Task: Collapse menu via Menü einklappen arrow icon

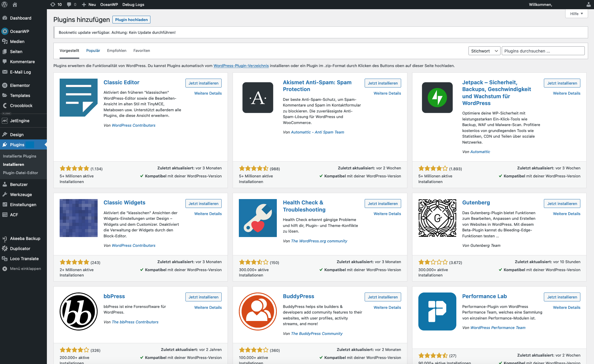Action: (x=5, y=269)
